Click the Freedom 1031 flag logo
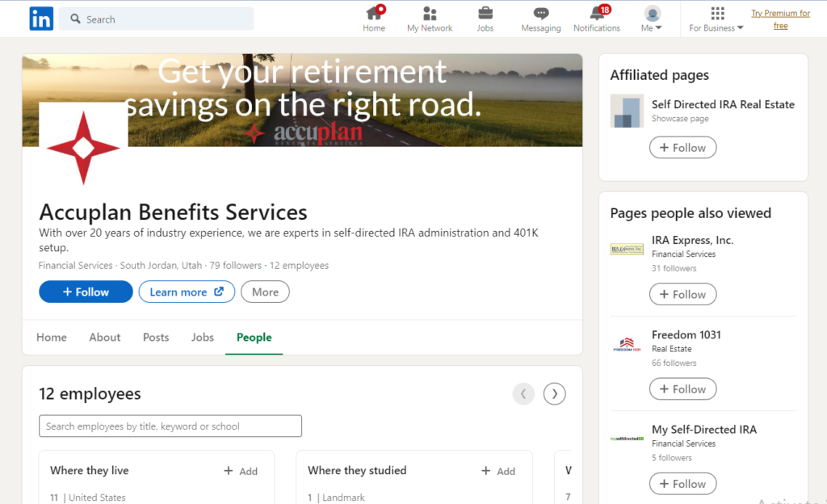 (627, 345)
